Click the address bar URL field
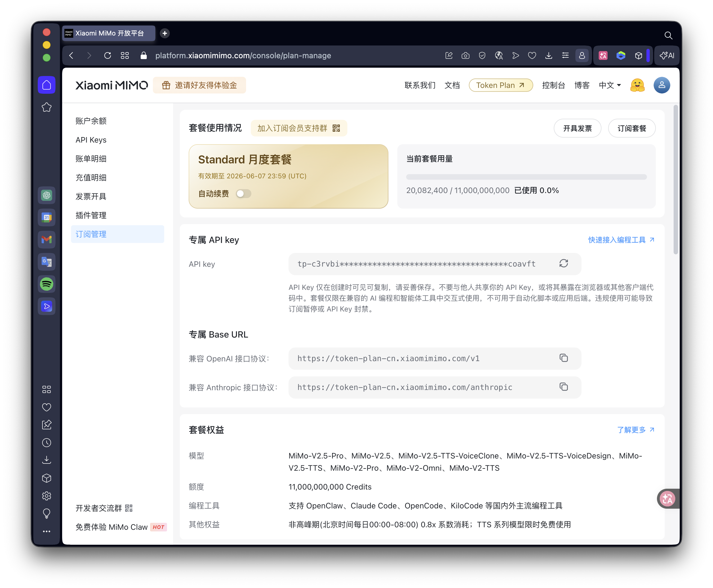The image size is (713, 588). tap(243, 55)
